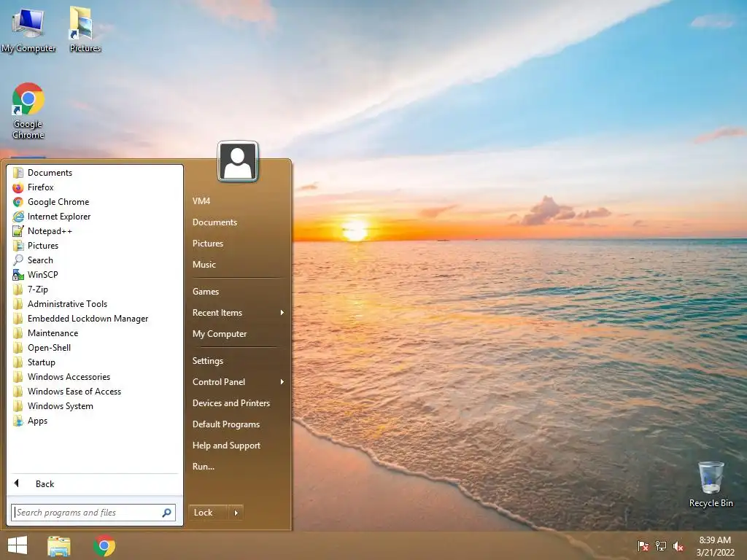Open Documents in the right pane
This screenshot has height=560, width=747.
(x=214, y=222)
